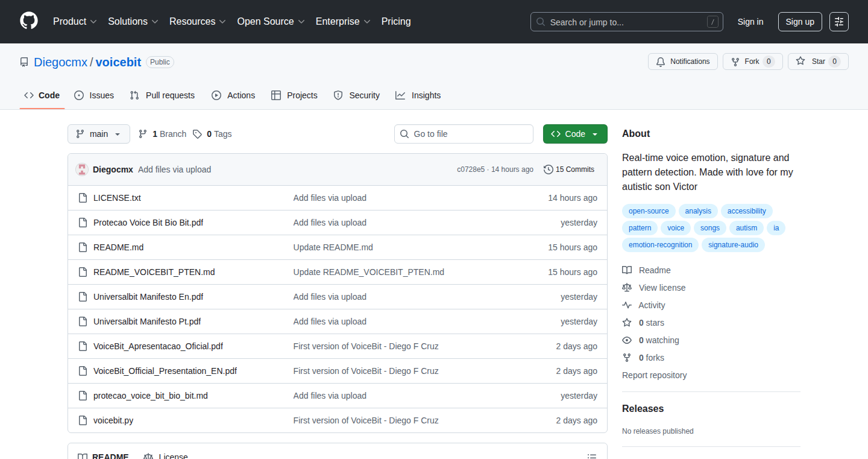Viewport: 868px width, 459px height.
Task: Open Protecao Voice Bit Bio Bit.pdf
Action: [148, 223]
